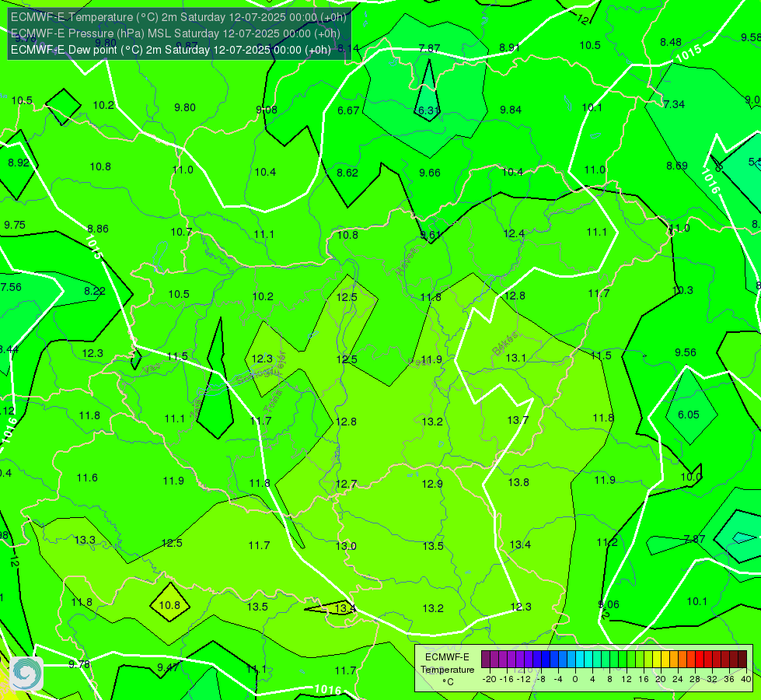Click the 12.7 temperature value
This screenshot has height=700, width=761.
[347, 485]
